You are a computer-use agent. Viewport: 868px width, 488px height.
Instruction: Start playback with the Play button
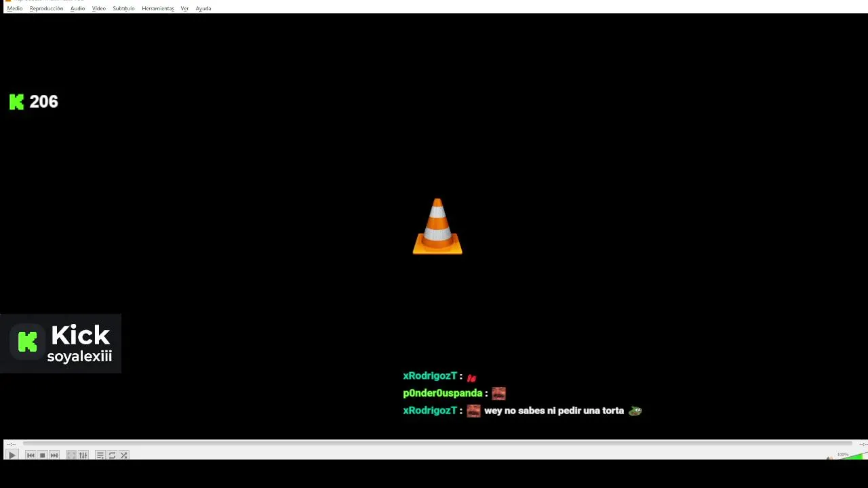click(x=12, y=455)
